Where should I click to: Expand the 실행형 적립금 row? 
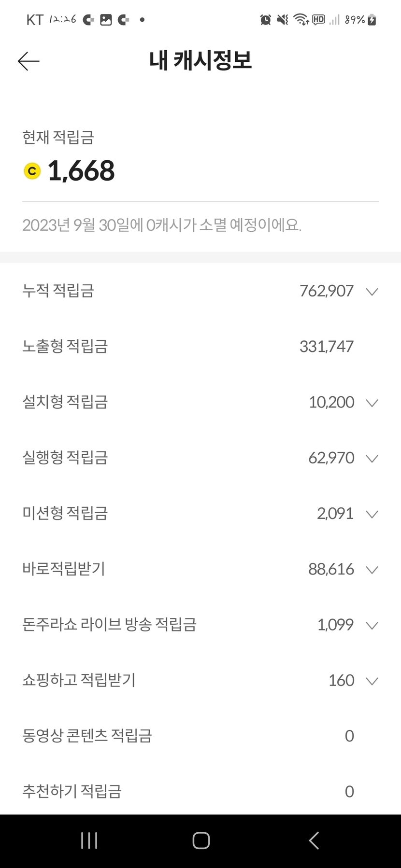[x=372, y=458]
